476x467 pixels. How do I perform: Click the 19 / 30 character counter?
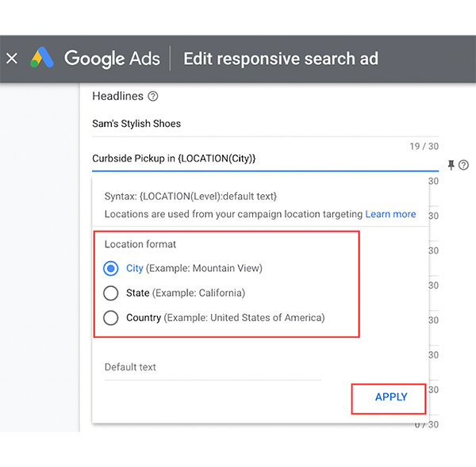click(x=424, y=147)
